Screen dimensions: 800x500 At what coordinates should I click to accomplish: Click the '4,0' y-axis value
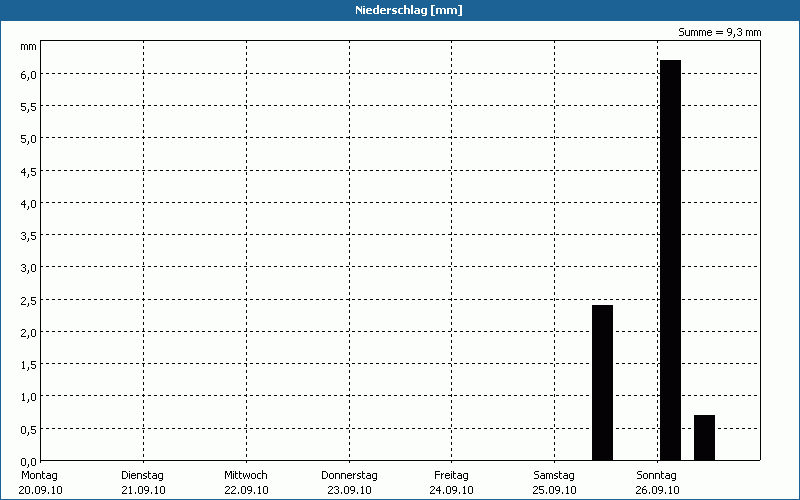pos(29,204)
